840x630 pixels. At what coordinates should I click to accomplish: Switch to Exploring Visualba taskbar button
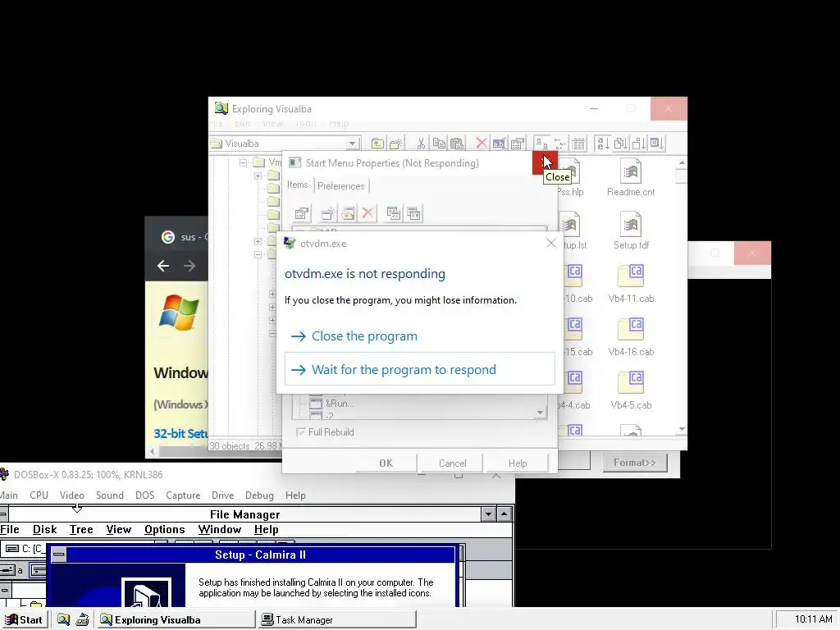click(x=176, y=619)
